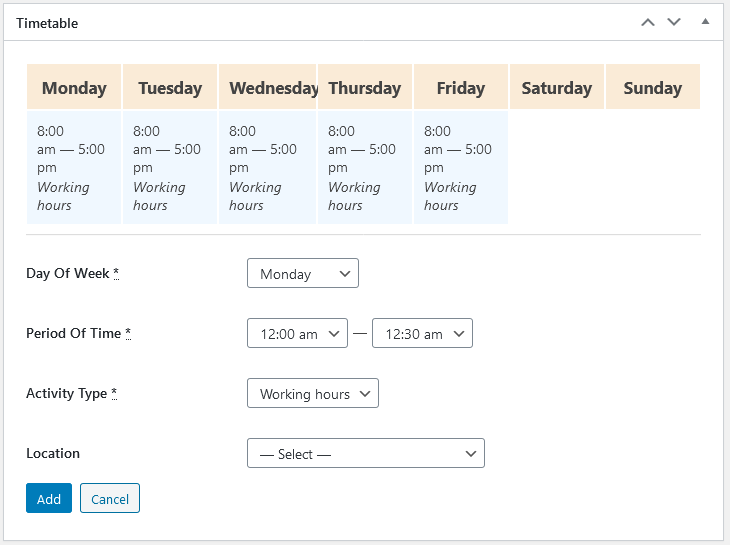
Task: Open the Activity Type dropdown
Action: (312, 393)
